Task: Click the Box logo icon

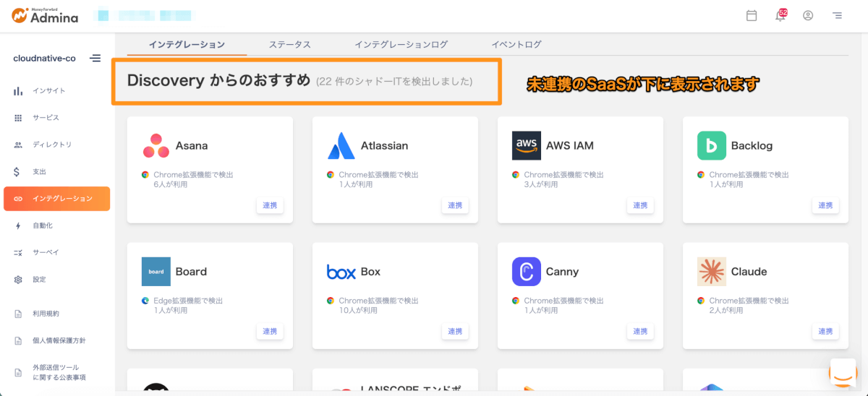Action: click(x=341, y=272)
